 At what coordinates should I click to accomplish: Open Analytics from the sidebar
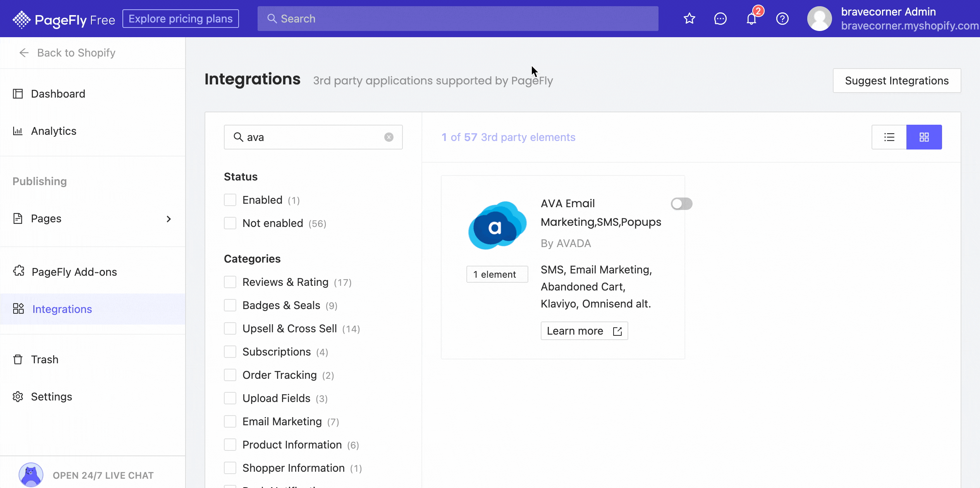coord(93,131)
